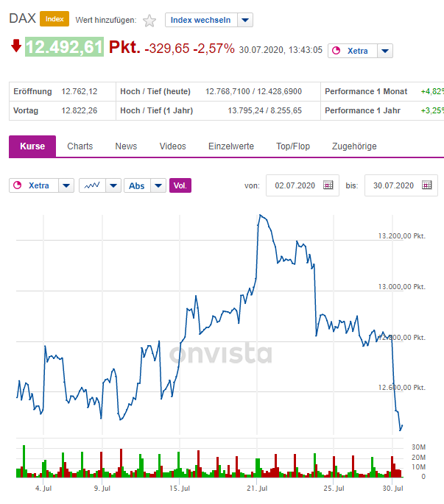Screen dimensions: 444x504
Task: Open calendar icon for the 'von' date
Action: tap(328, 185)
